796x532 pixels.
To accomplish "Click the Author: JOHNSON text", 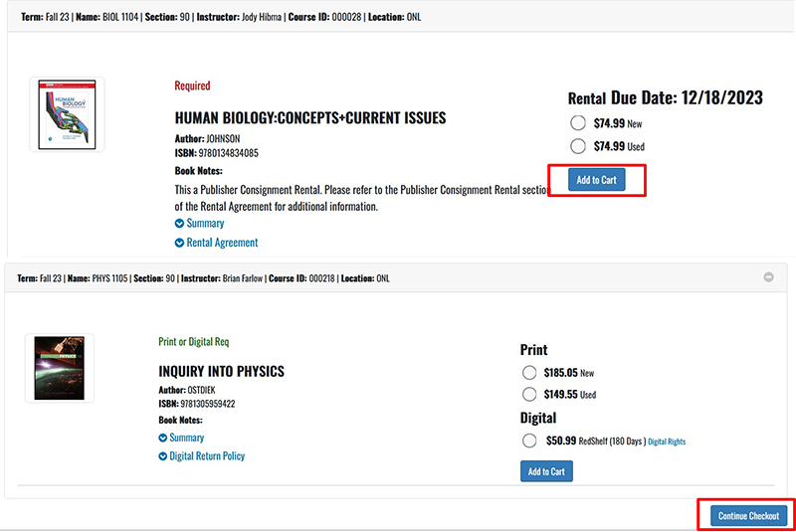I will pyautogui.click(x=207, y=138).
